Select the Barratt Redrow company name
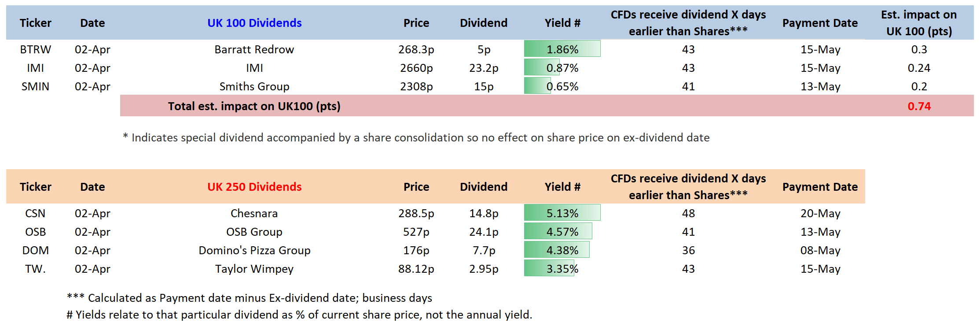Viewport: 980px width, 330px height. 254,49
